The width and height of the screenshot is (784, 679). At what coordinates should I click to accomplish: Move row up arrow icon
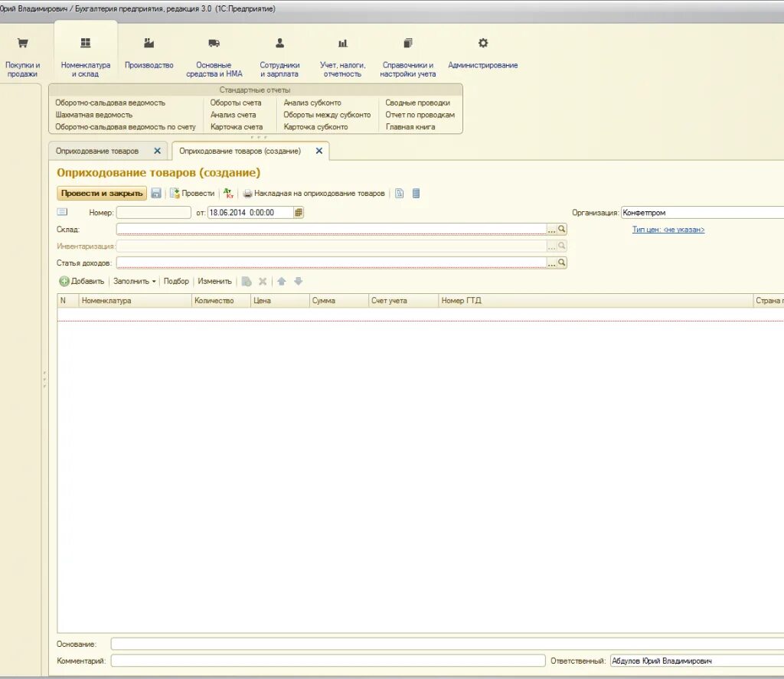pos(282,282)
